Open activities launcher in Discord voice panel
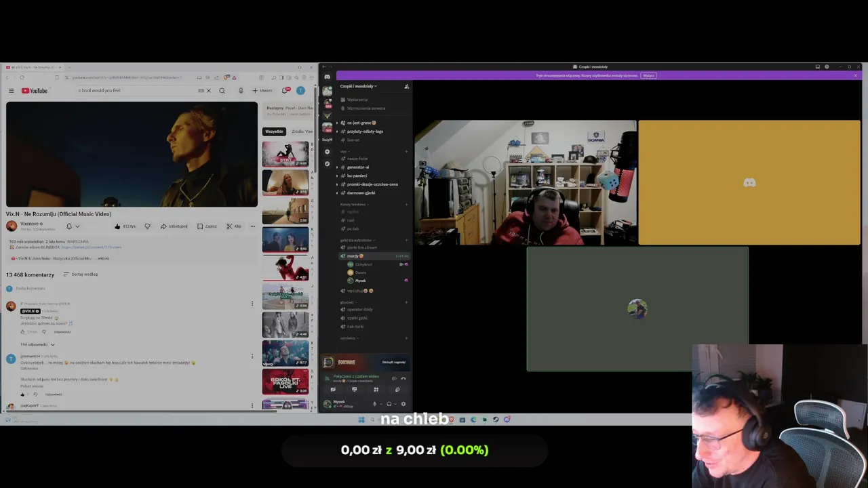Screen dimensions: 868x488 click(x=376, y=390)
